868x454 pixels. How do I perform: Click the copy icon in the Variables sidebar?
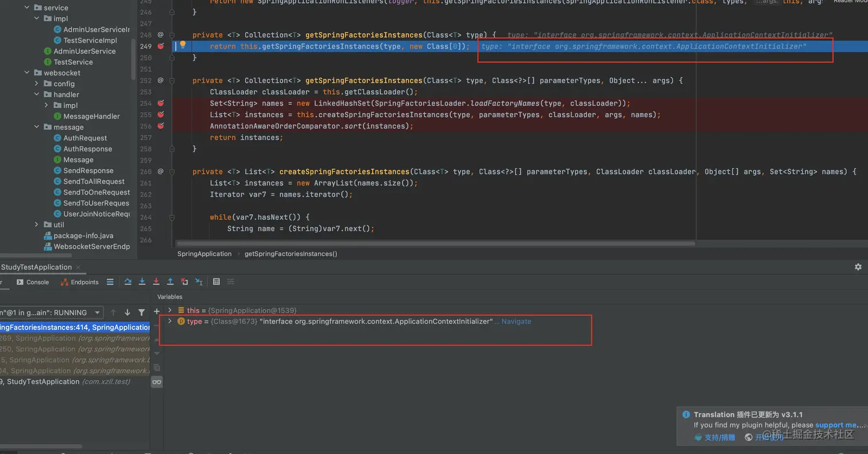pos(157,367)
